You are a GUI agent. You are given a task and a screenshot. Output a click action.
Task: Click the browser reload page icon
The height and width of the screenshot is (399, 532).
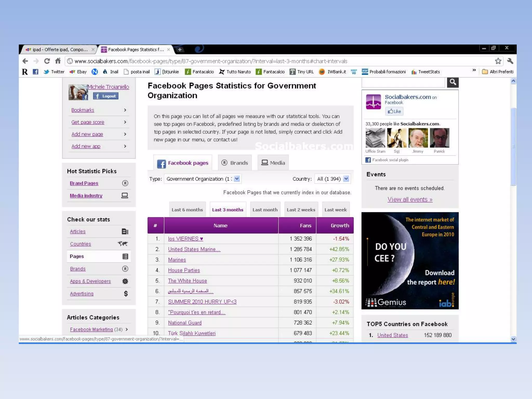click(x=47, y=61)
